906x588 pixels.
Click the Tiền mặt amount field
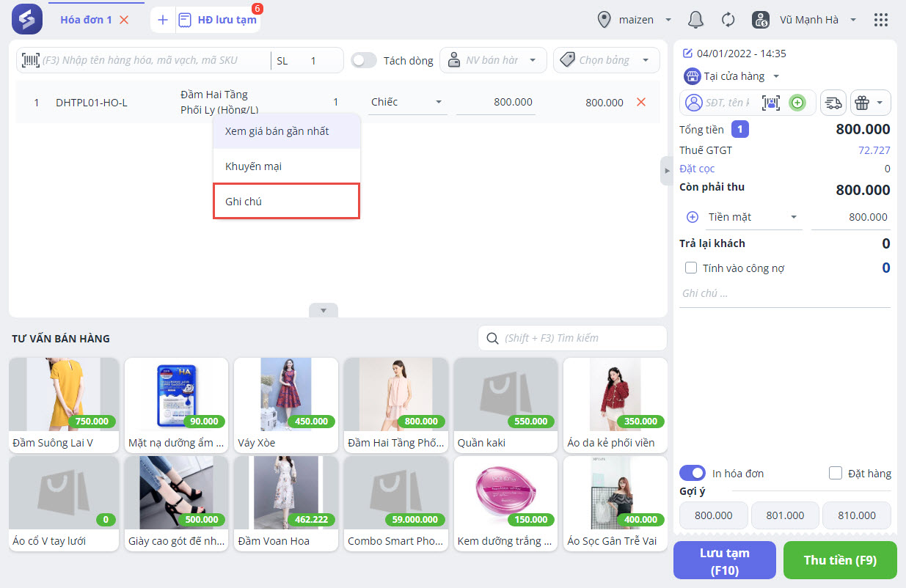851,217
